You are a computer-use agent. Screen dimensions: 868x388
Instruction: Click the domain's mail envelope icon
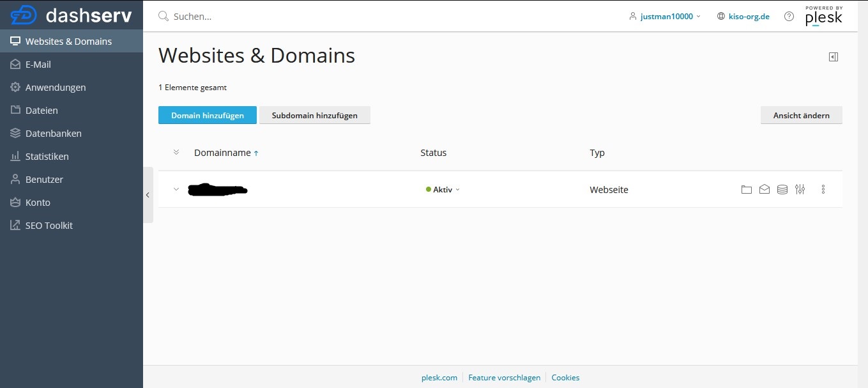pyautogui.click(x=764, y=189)
